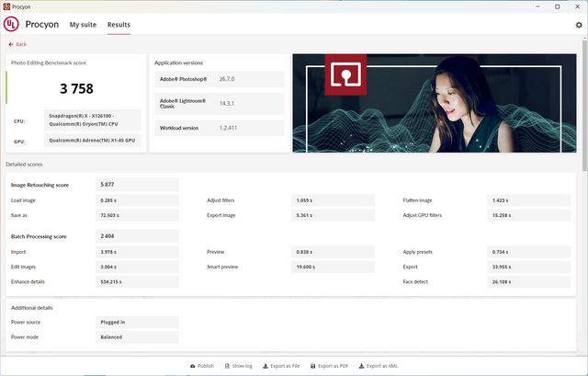Click the UL logo icon
This screenshot has width=588, height=376.
point(11,25)
